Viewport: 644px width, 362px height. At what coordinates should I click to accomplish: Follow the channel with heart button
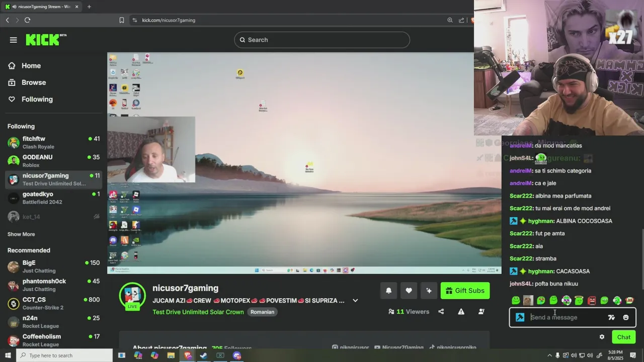coord(409,291)
